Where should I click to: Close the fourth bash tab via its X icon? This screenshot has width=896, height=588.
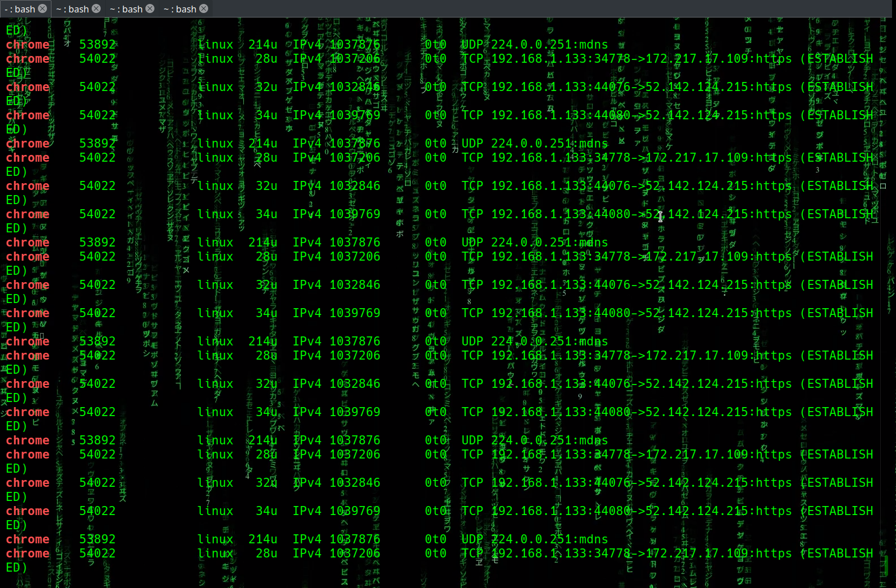[x=204, y=8]
